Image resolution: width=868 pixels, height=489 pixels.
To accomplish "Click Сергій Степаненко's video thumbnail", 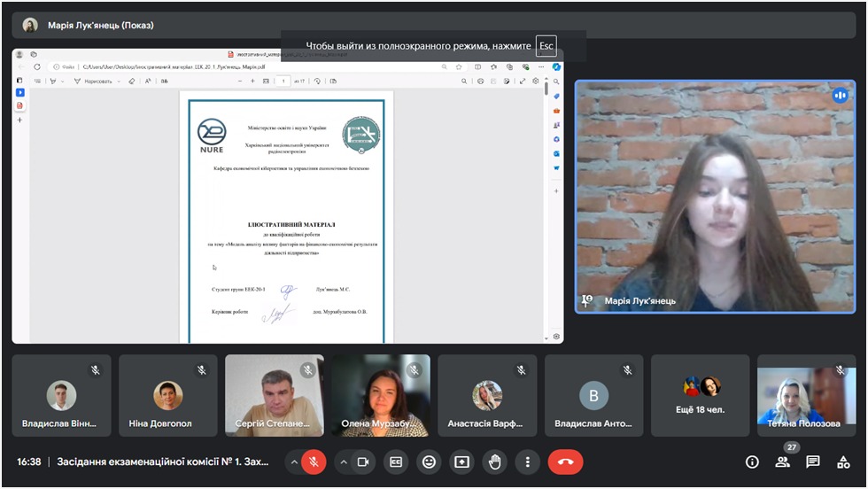I will point(274,395).
